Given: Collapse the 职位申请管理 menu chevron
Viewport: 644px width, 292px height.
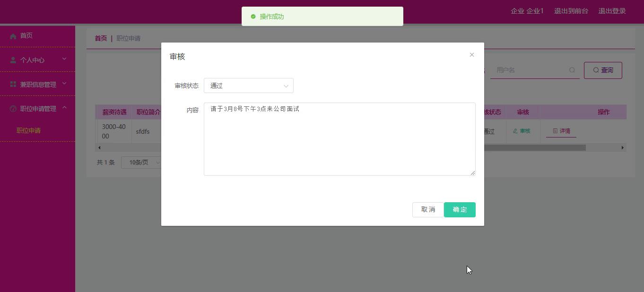Looking at the screenshot, I should tap(64, 108).
